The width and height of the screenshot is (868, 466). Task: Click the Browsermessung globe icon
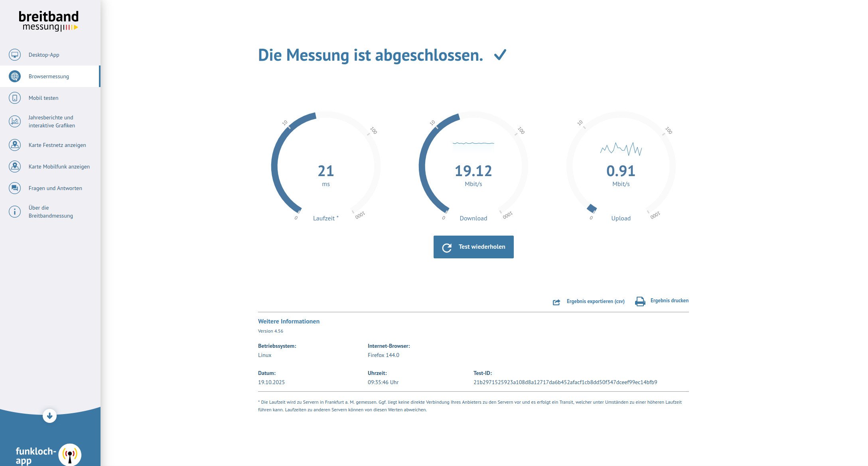15,76
